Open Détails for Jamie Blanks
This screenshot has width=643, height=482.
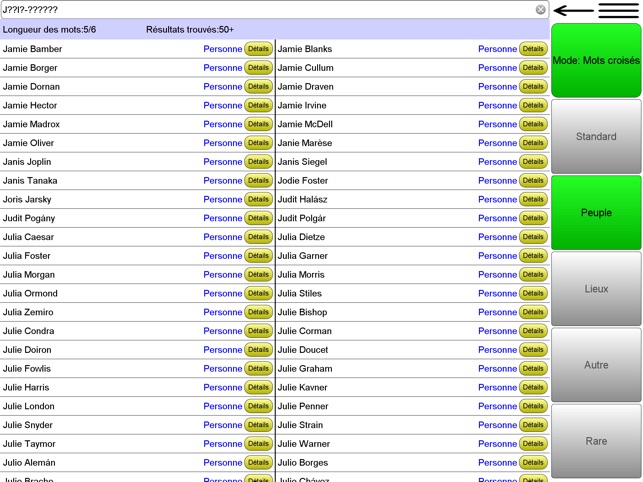tap(533, 49)
